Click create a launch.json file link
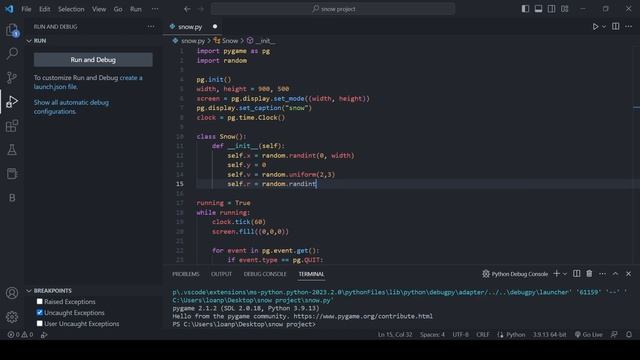 (88, 82)
